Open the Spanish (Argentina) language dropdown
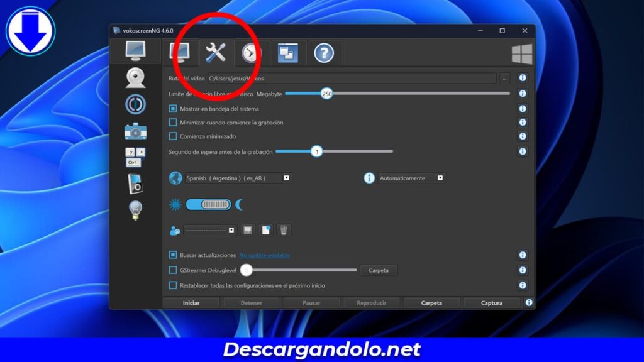The image size is (644, 362). [x=287, y=178]
